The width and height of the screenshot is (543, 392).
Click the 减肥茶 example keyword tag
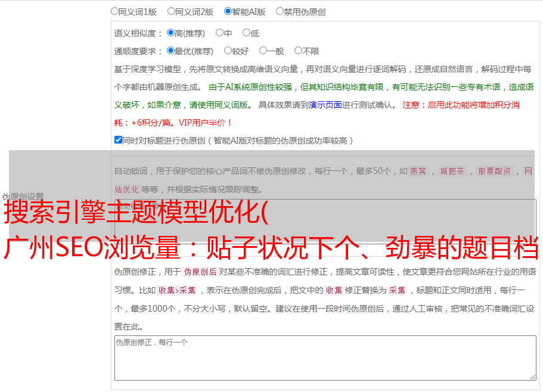click(452, 171)
